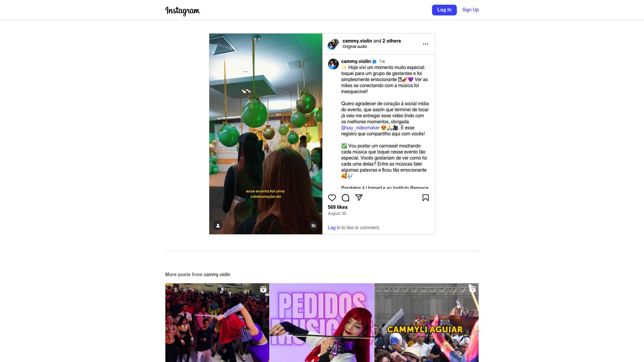Show tagged people icon on video
This screenshot has height=362, width=644.
pyautogui.click(x=218, y=226)
